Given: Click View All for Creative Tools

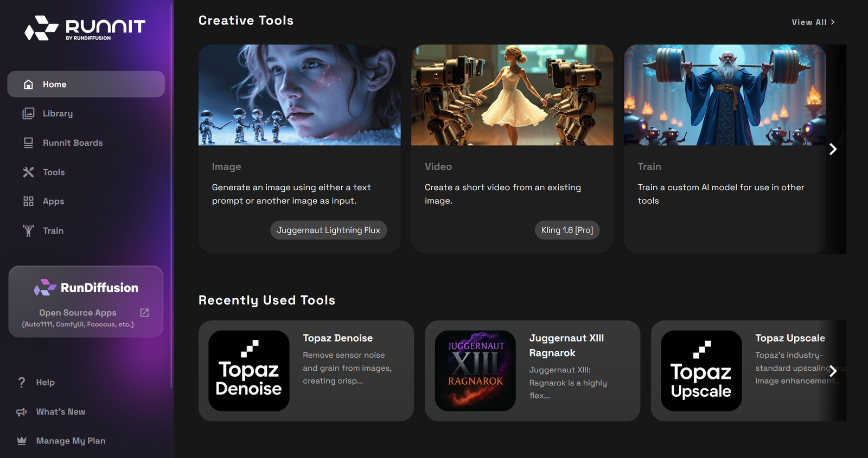Looking at the screenshot, I should pos(813,22).
